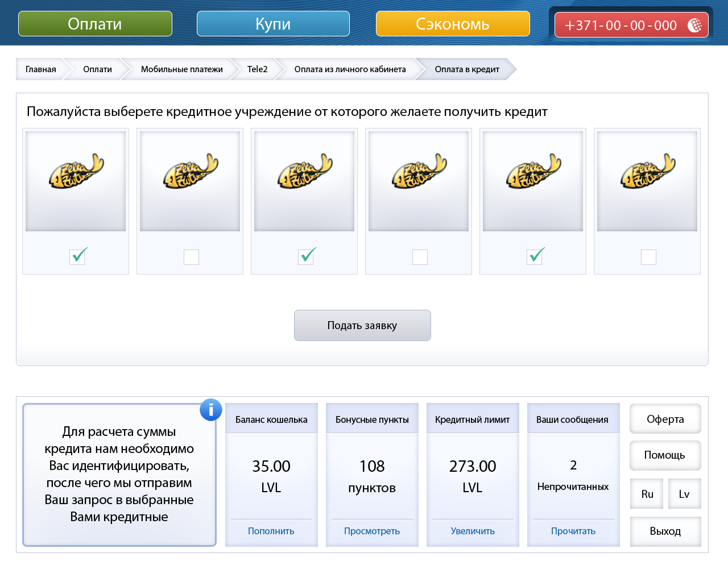
Task: Click the Просмотреть link under bonus points
Action: (x=372, y=531)
